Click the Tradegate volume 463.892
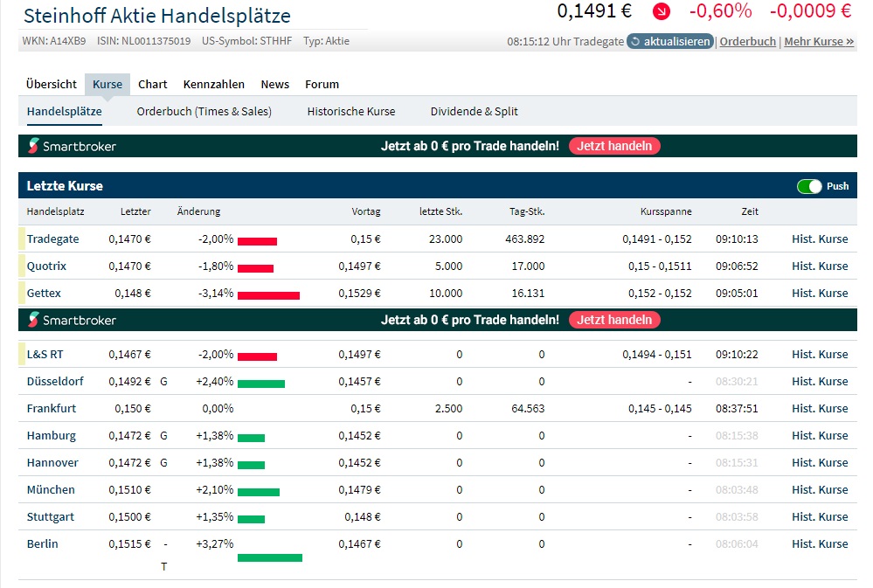 pos(525,239)
